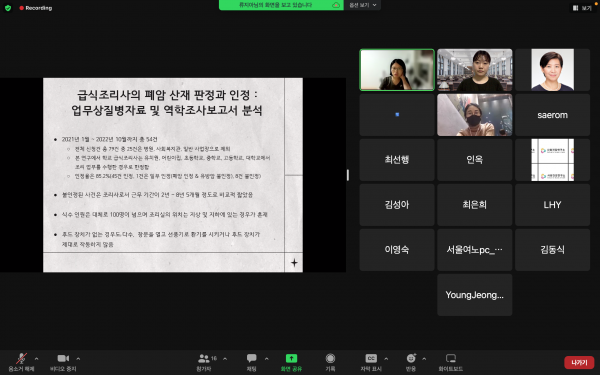Open audio options arrow beside microphone
The width and height of the screenshot is (600, 375).
point(36,359)
